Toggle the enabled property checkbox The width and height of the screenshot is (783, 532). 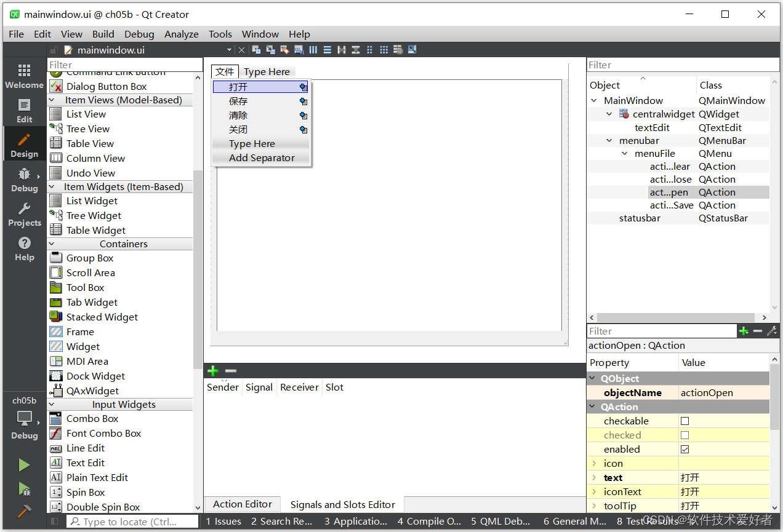pyautogui.click(x=685, y=450)
